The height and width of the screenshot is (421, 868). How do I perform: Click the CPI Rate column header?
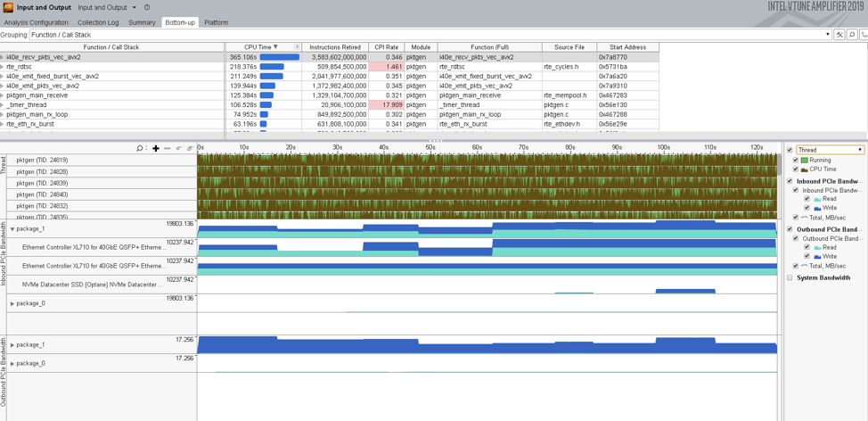[386, 47]
